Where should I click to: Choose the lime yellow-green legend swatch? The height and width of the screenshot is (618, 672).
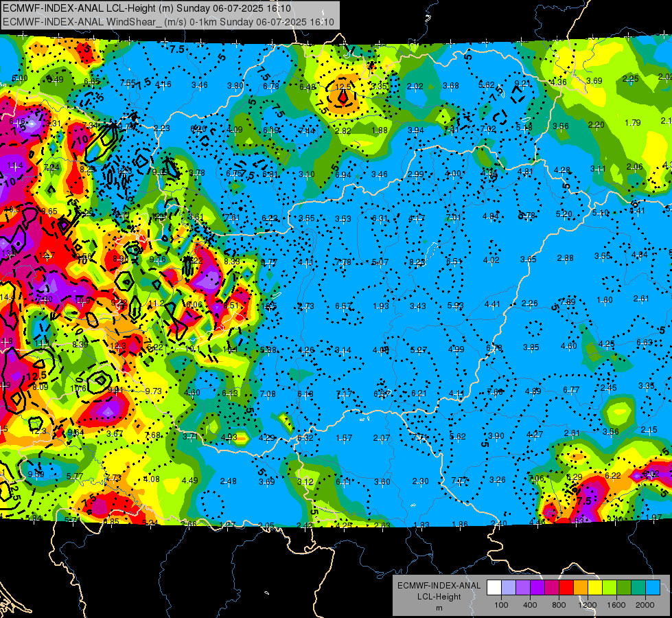click(610, 588)
